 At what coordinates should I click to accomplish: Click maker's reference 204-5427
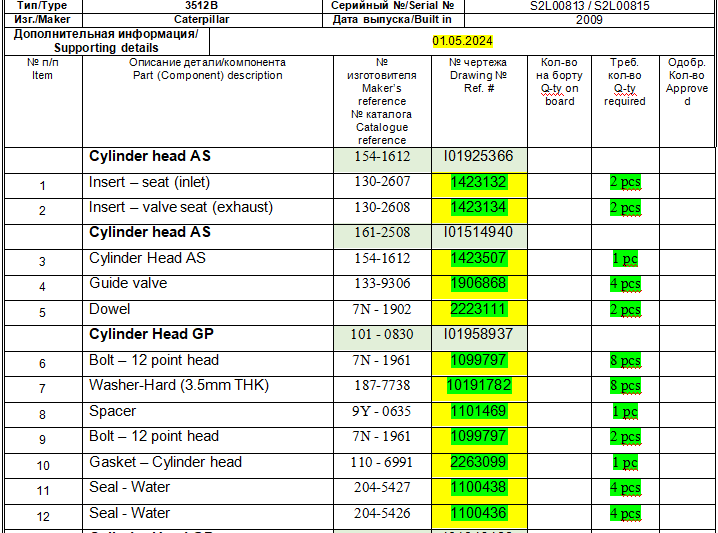[383, 488]
